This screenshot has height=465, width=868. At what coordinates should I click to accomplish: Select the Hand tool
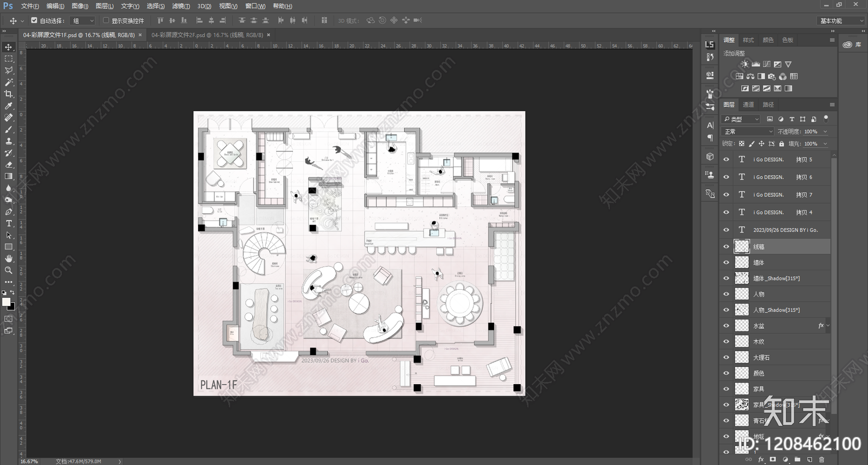point(9,258)
